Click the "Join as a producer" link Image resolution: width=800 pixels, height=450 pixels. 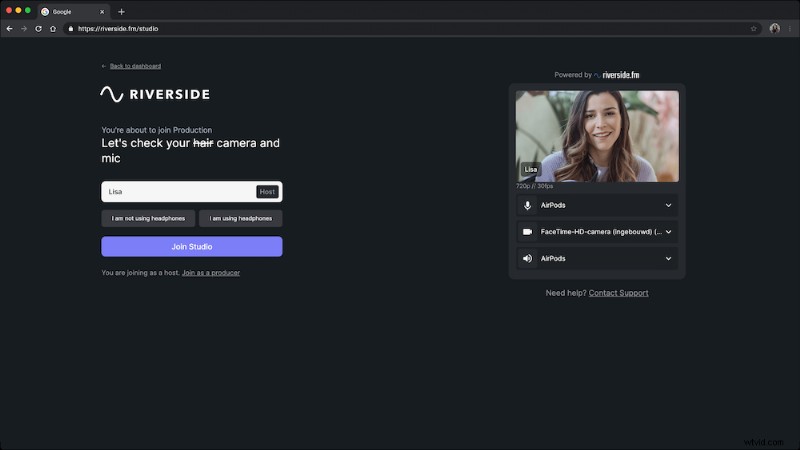point(210,273)
